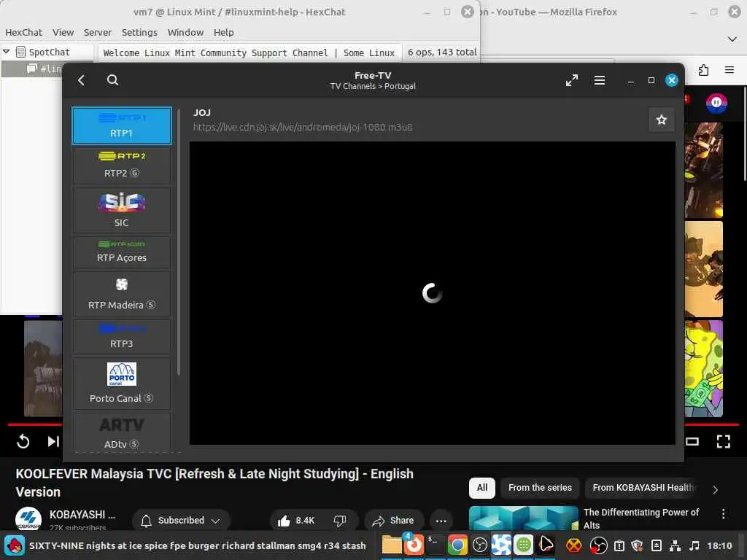
Task: Open more actions ellipsis under the video
Action: click(441, 521)
